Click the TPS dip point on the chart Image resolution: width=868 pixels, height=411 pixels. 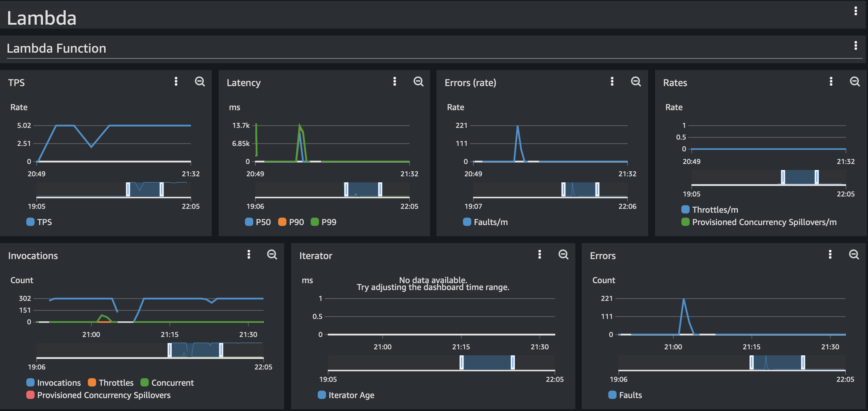pyautogui.click(x=91, y=147)
